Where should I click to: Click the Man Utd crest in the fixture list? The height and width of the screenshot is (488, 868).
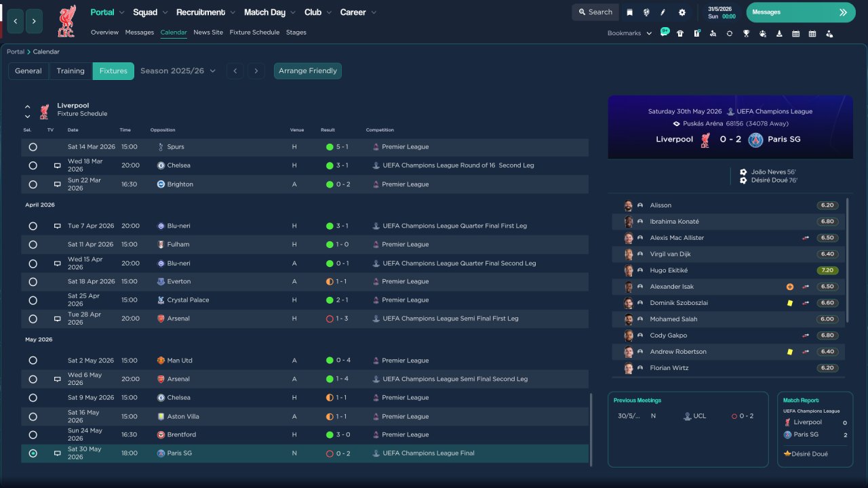coord(161,361)
